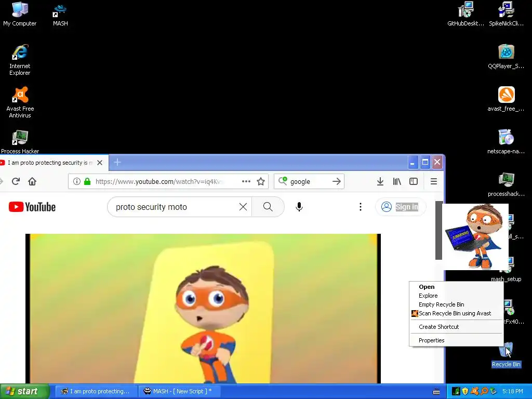Close the 'I am proto' tab
The image size is (532, 399).
tap(100, 163)
